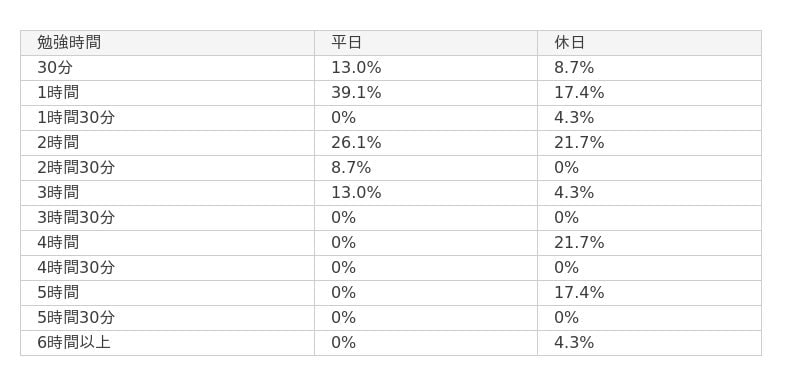Click the 平日 value for 3時間

356,193
